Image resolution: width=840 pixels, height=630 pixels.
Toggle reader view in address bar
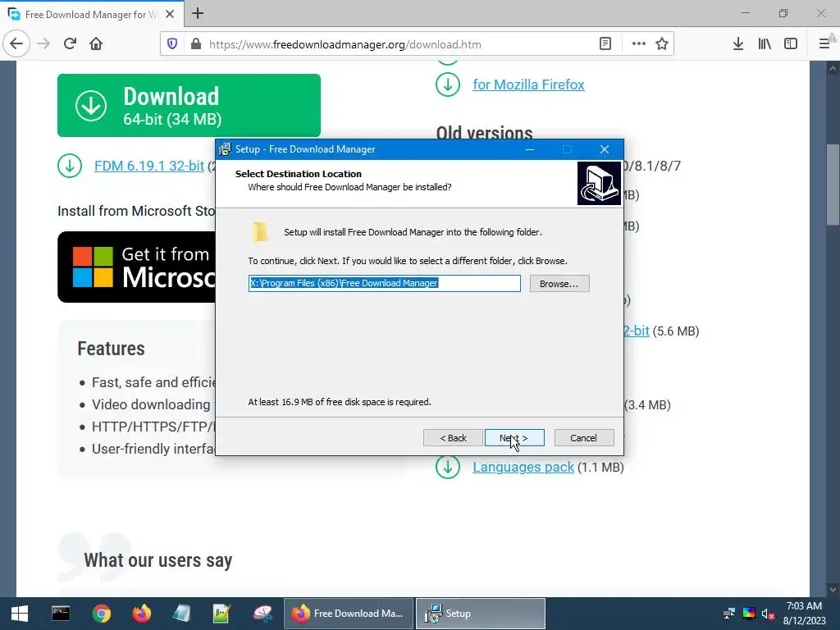[x=605, y=44]
